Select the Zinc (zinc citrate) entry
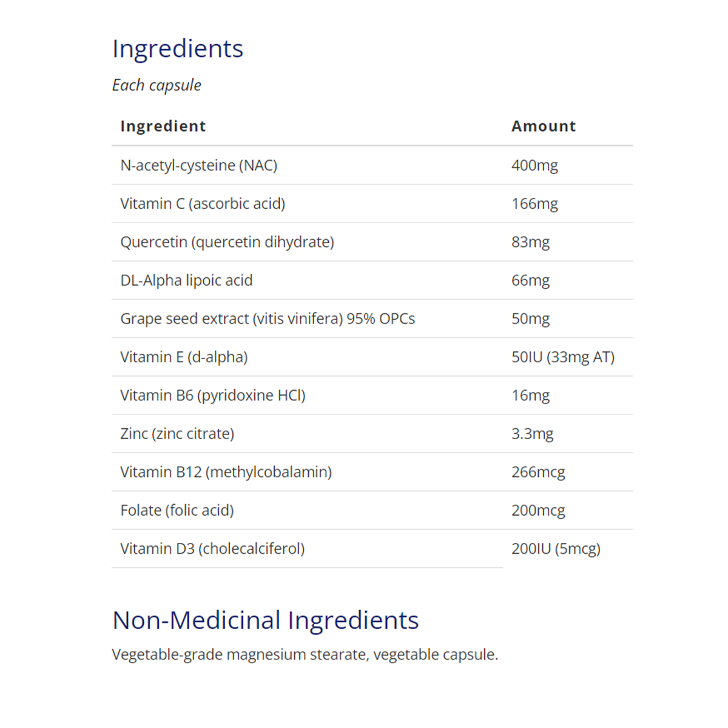This screenshot has height=728, width=728. pyautogui.click(x=177, y=434)
